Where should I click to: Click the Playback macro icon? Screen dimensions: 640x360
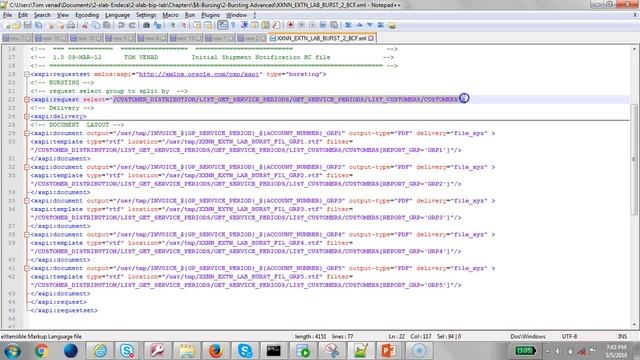tap(312, 25)
